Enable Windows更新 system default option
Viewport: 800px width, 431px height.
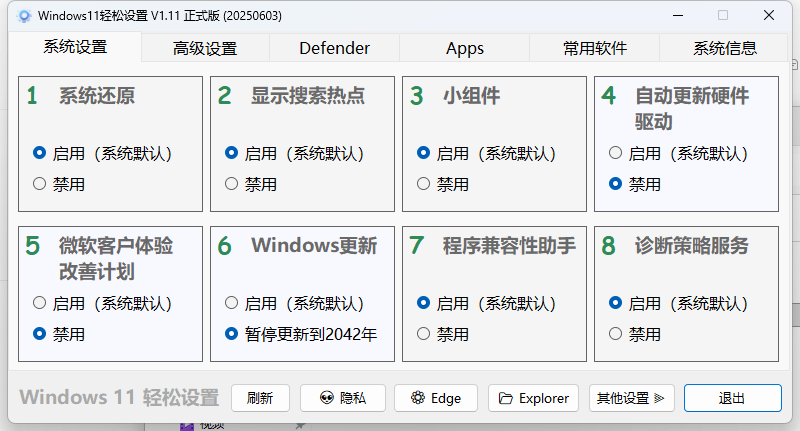(294, 303)
